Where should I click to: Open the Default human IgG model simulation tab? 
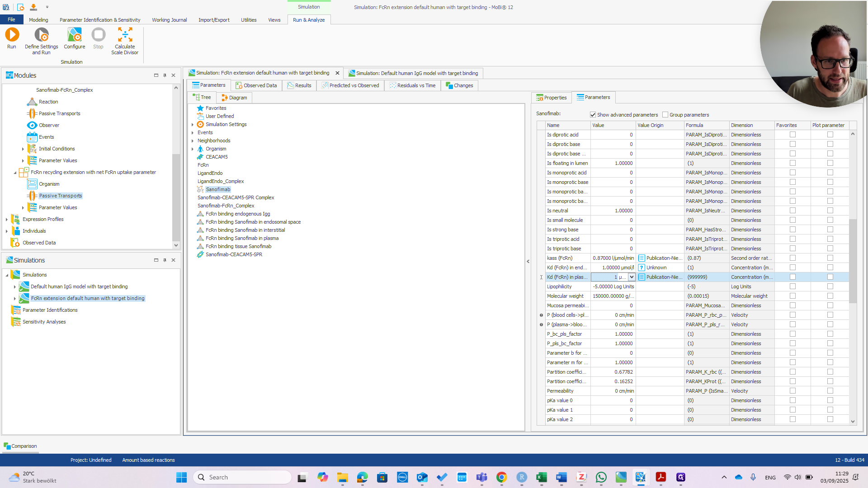point(413,73)
